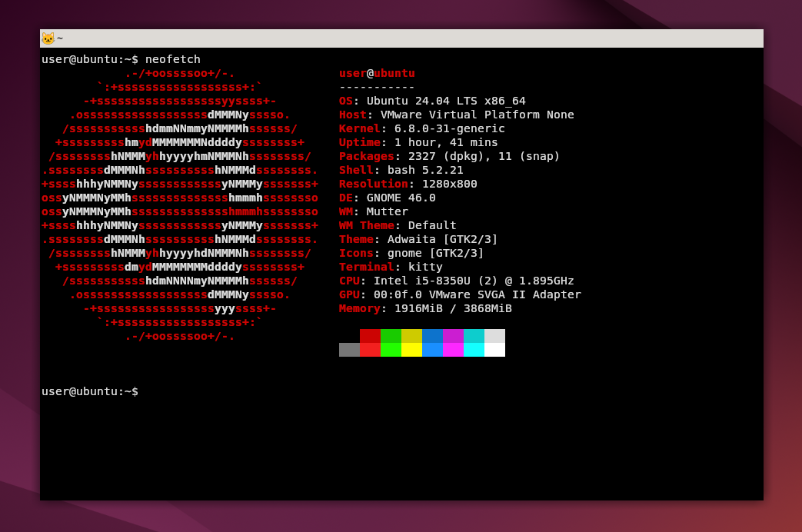Click the Memory usage line
Image resolution: width=802 pixels, height=532 pixels.
pos(425,308)
